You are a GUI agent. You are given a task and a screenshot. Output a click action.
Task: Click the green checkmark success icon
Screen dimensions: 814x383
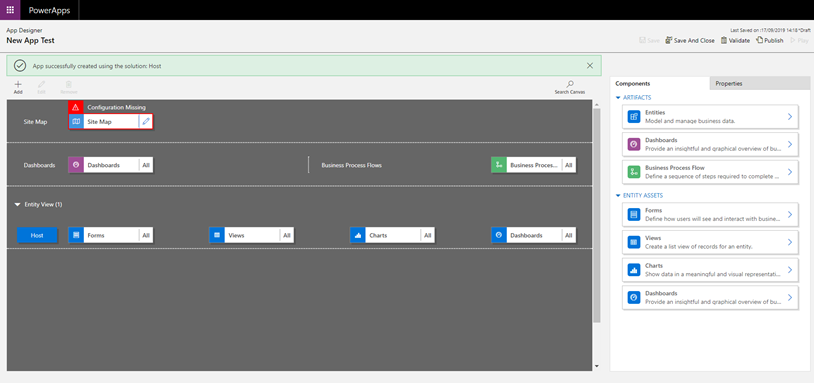click(20, 66)
